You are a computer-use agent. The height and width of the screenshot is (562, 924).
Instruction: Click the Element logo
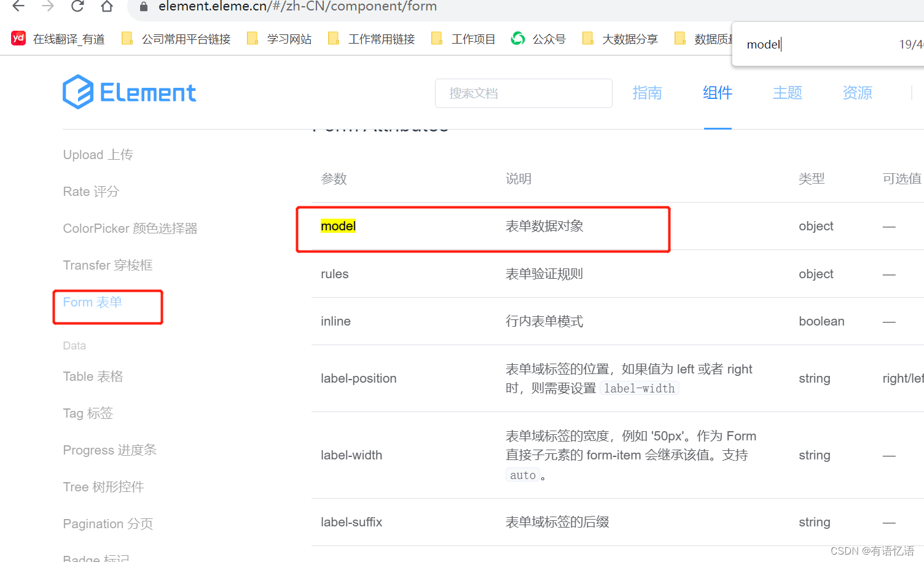coord(130,92)
